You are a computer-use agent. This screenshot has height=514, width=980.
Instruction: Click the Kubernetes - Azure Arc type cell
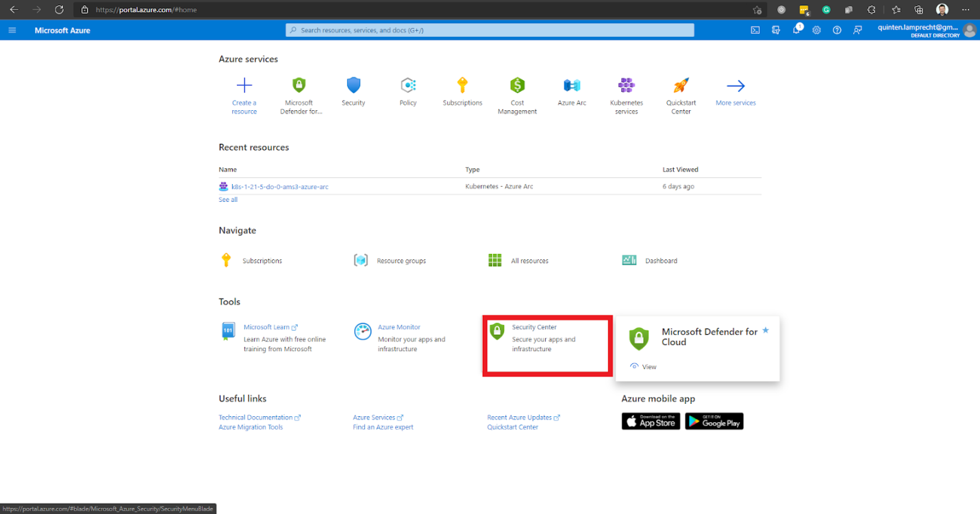click(498, 186)
